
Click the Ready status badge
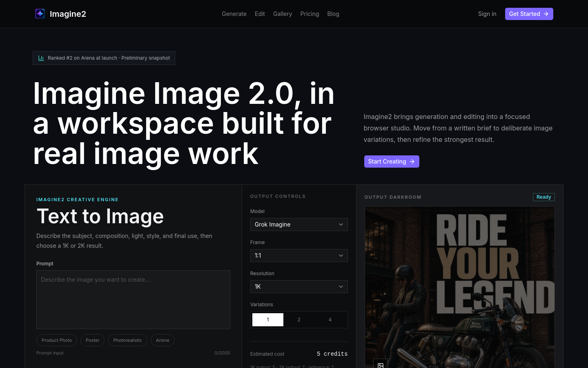tap(544, 197)
